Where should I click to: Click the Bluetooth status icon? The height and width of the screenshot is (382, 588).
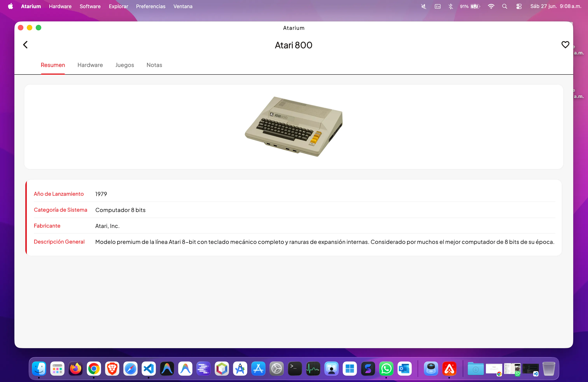click(451, 6)
